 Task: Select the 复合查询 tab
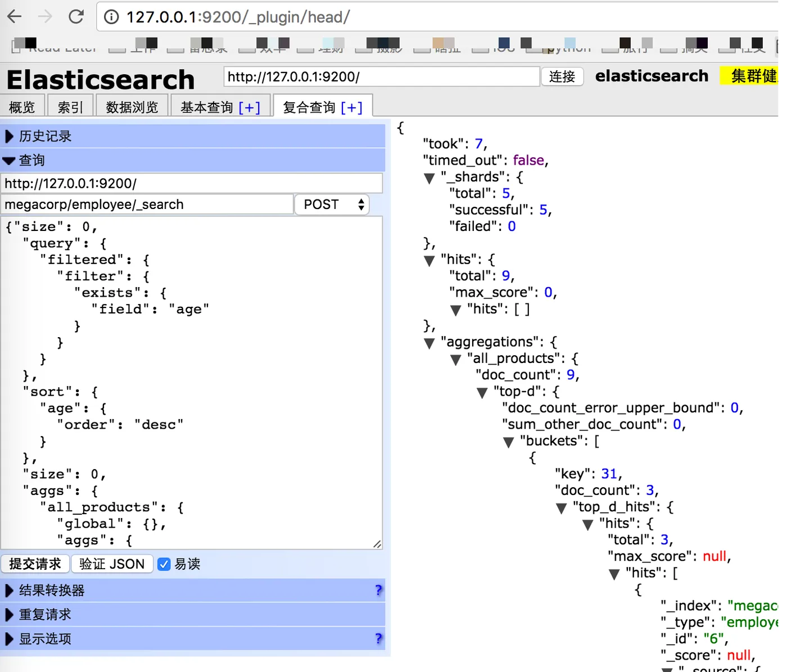tap(309, 107)
